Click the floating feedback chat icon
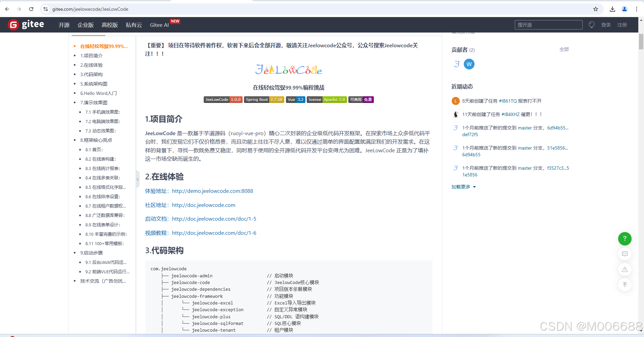 pos(625,254)
